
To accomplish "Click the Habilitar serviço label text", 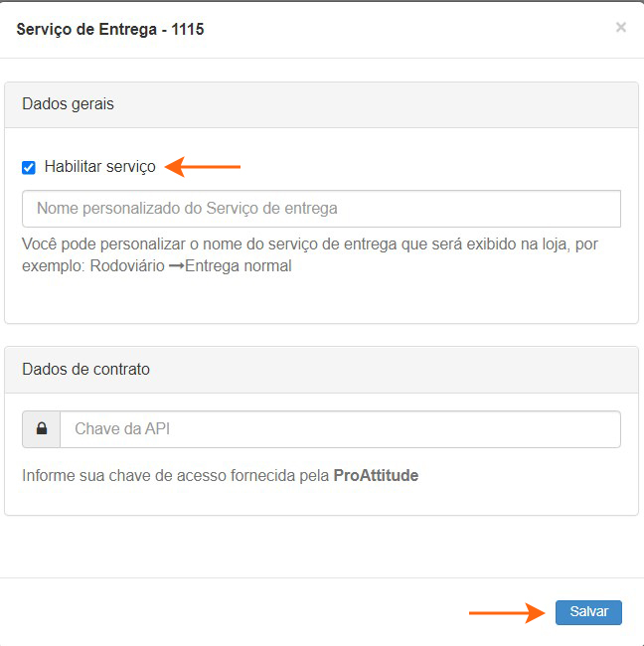I will point(99,167).
